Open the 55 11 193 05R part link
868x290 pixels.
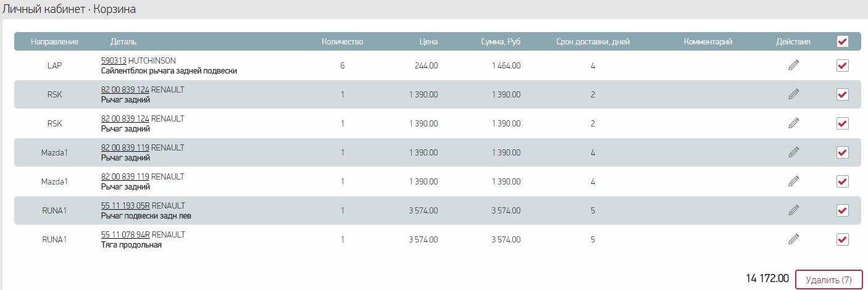[125, 205]
